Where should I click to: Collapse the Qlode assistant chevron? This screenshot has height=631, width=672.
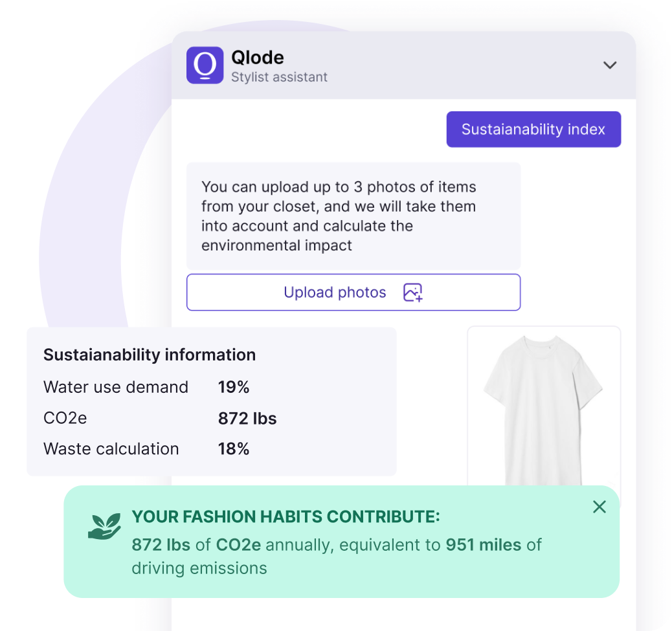coord(610,65)
